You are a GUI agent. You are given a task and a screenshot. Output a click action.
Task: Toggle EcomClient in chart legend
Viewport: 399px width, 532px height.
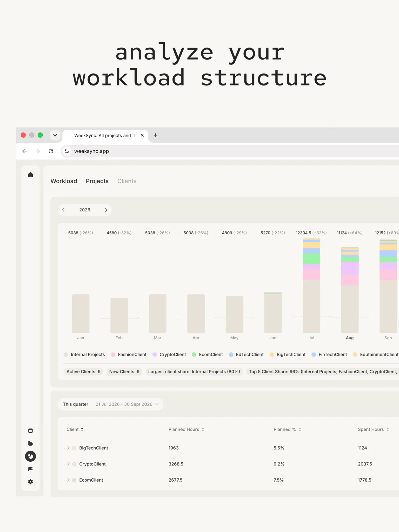coord(207,355)
